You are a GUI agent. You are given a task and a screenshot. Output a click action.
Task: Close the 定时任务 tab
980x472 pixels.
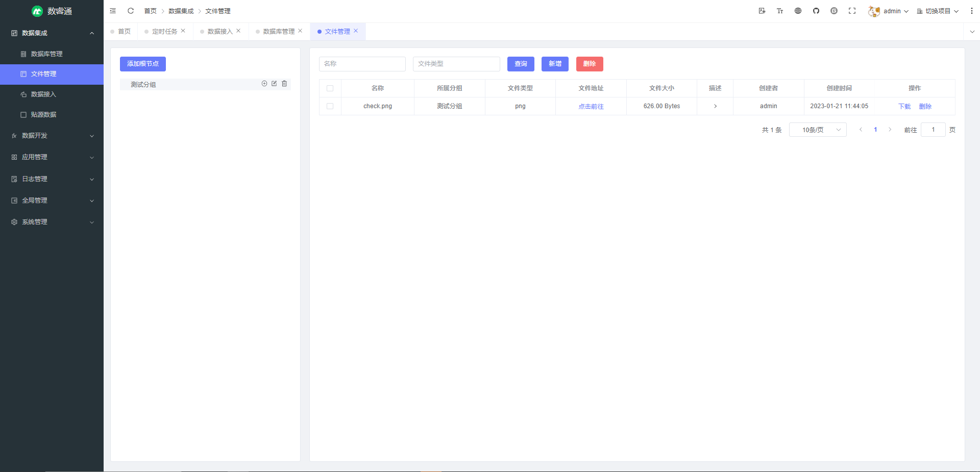tap(183, 31)
